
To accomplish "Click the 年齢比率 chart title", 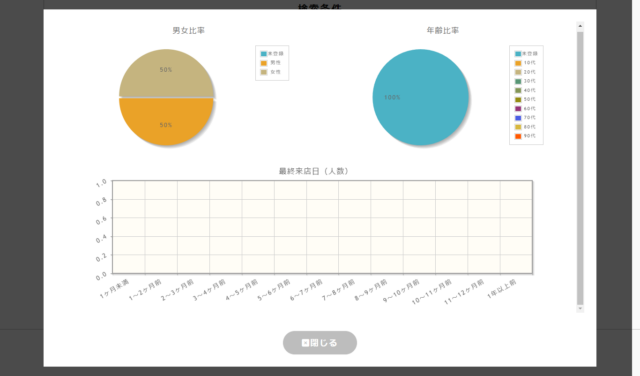I will point(443,31).
